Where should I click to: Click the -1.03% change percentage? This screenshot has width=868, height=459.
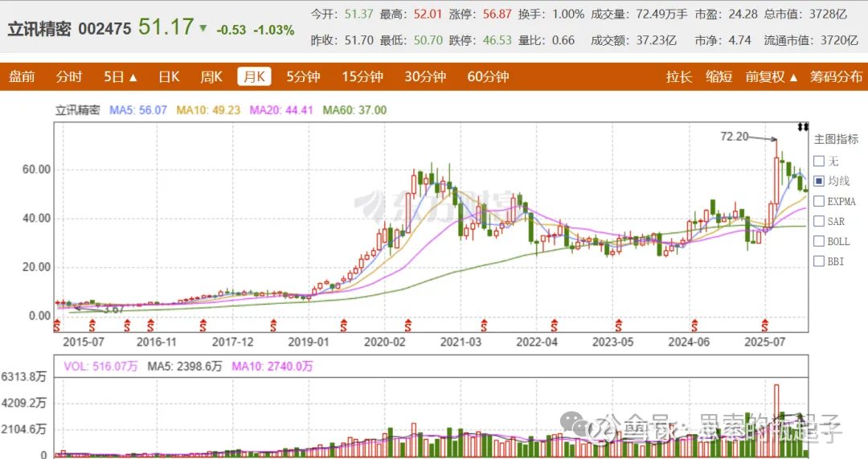274,31
